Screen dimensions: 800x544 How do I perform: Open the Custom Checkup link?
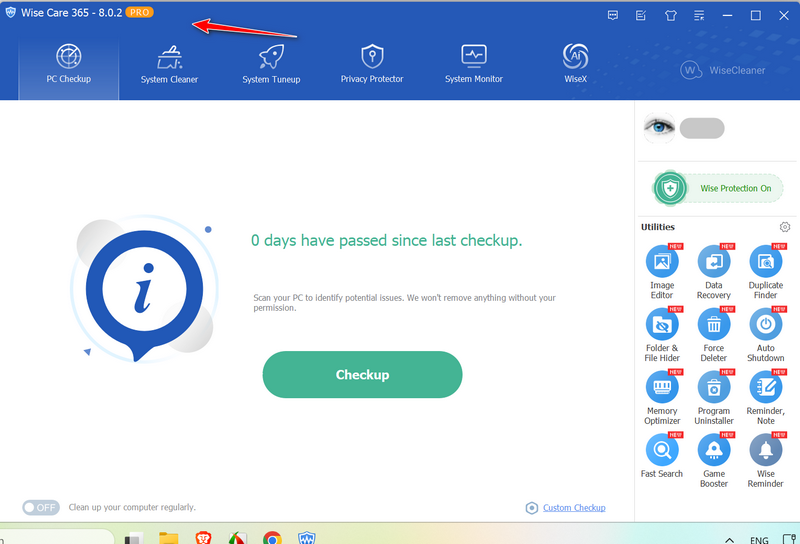pyautogui.click(x=574, y=507)
